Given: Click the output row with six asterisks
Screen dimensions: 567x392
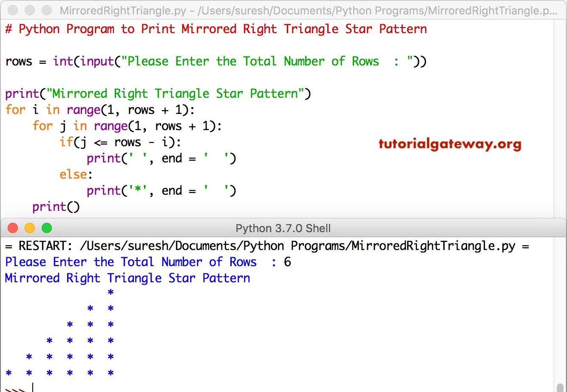Looking at the screenshot, I should pyautogui.click(x=60, y=373).
